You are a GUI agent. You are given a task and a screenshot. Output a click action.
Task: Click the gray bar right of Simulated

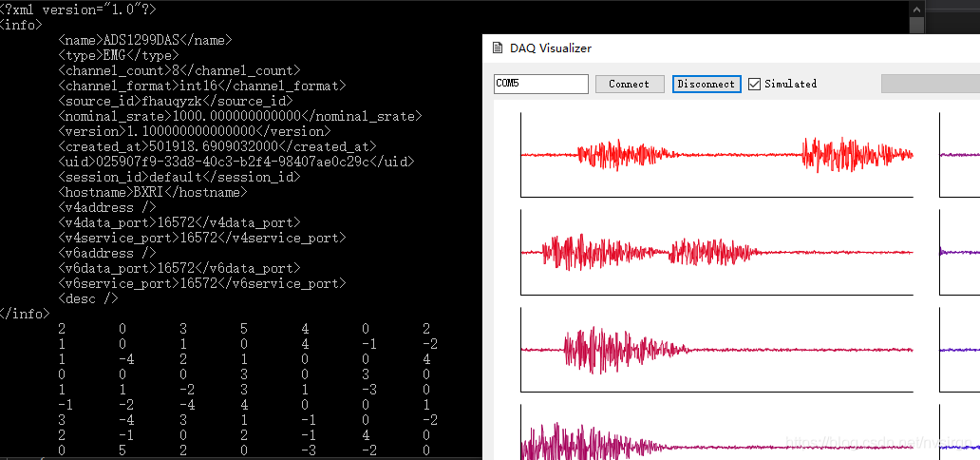click(x=931, y=84)
